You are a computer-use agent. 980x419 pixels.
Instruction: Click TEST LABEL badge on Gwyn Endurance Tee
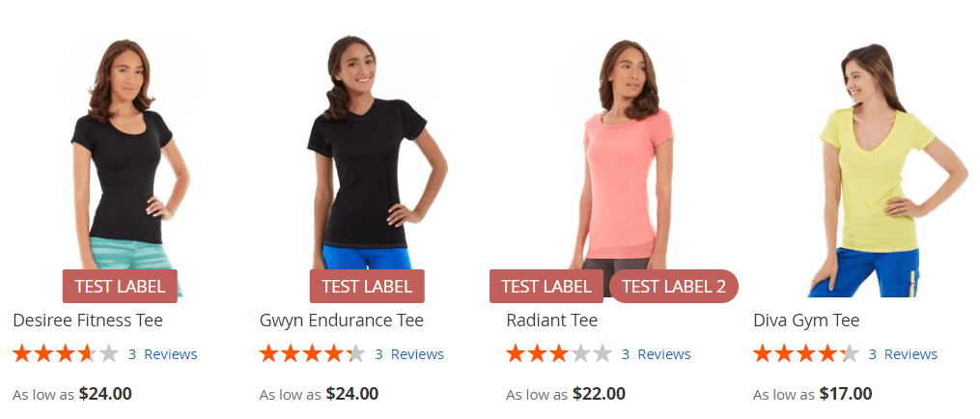(367, 287)
